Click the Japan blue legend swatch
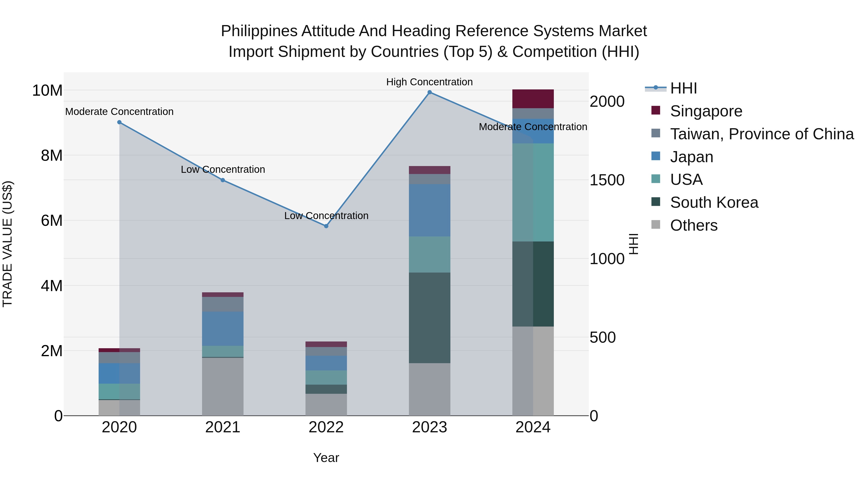The height and width of the screenshot is (488, 868). coord(656,156)
